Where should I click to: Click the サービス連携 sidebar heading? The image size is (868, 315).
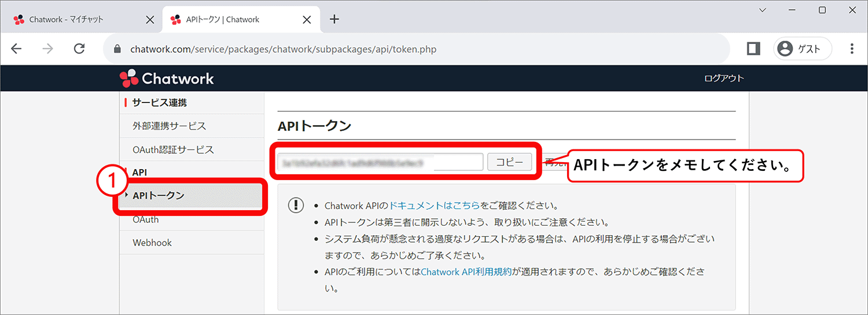[160, 102]
